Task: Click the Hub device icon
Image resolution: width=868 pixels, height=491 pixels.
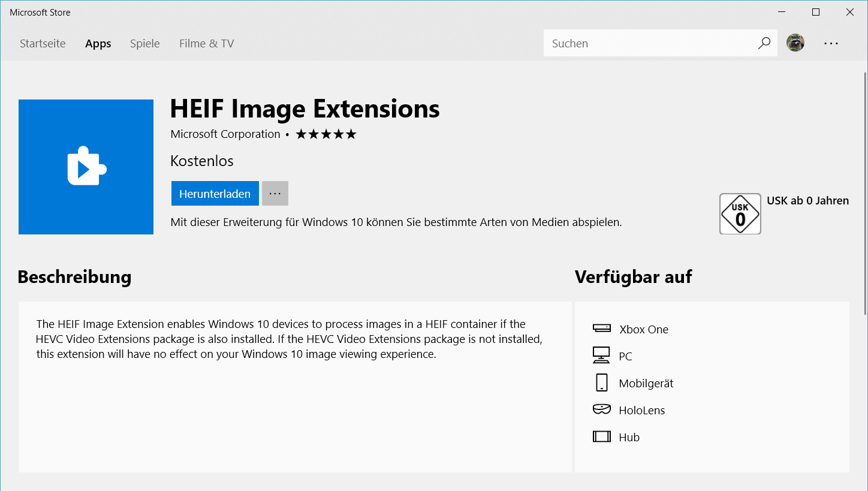Action: pos(601,436)
